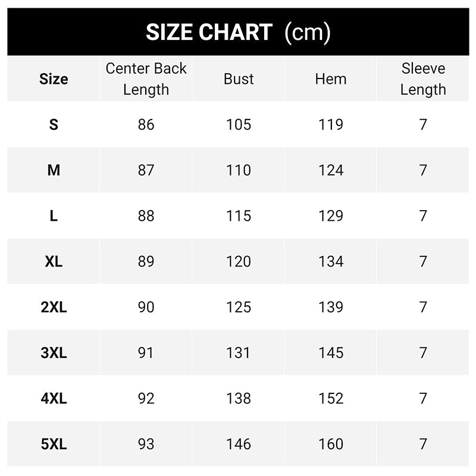The image size is (476, 476).
Task: Click bust value 105 for size S
Action: [x=239, y=124]
